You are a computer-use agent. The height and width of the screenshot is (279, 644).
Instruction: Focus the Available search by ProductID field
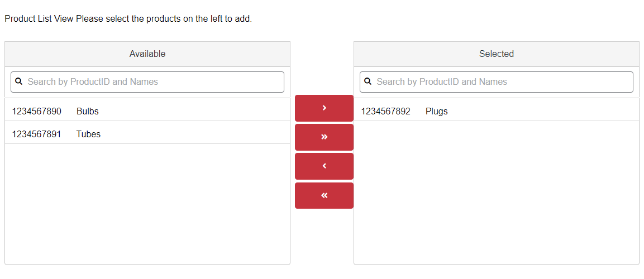(147, 82)
